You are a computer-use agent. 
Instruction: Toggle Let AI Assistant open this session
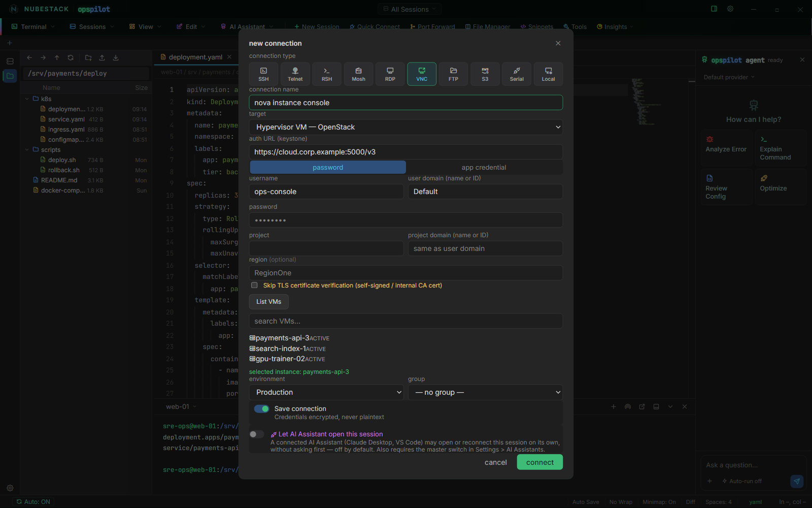tap(257, 434)
